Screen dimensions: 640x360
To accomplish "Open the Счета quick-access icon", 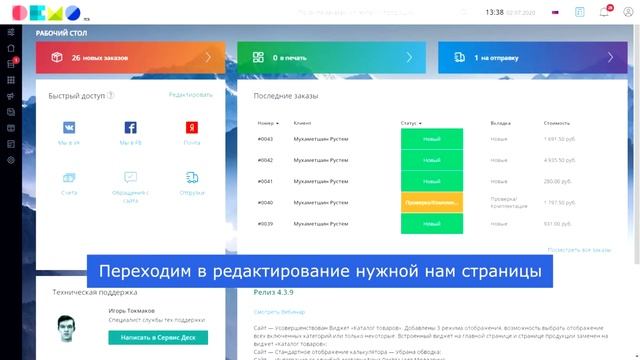I will point(69,178).
